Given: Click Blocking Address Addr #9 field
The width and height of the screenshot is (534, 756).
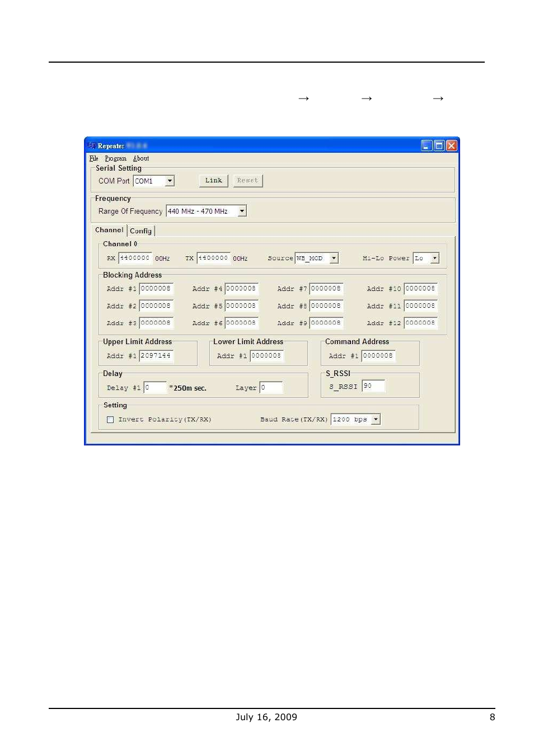Looking at the screenshot, I should coord(326,323).
